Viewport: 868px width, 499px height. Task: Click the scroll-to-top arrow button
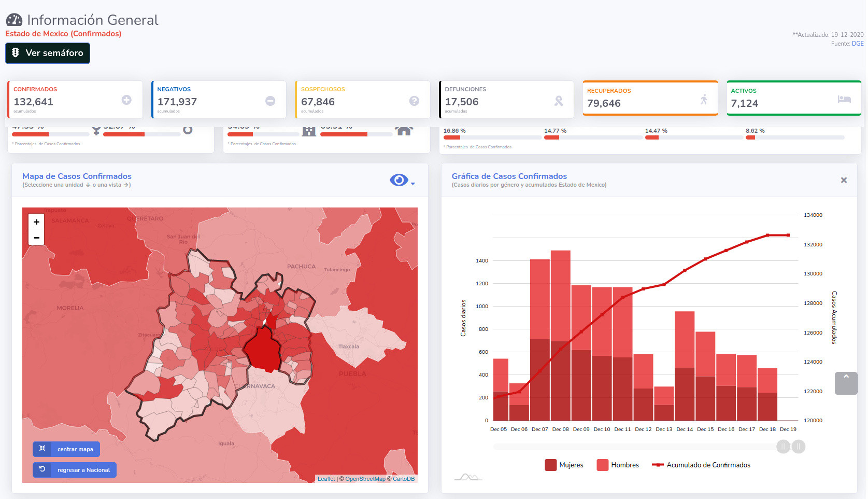pyautogui.click(x=846, y=383)
